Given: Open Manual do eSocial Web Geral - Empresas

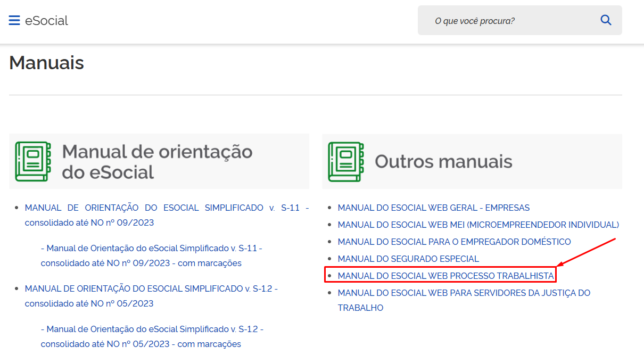Looking at the screenshot, I should [433, 208].
